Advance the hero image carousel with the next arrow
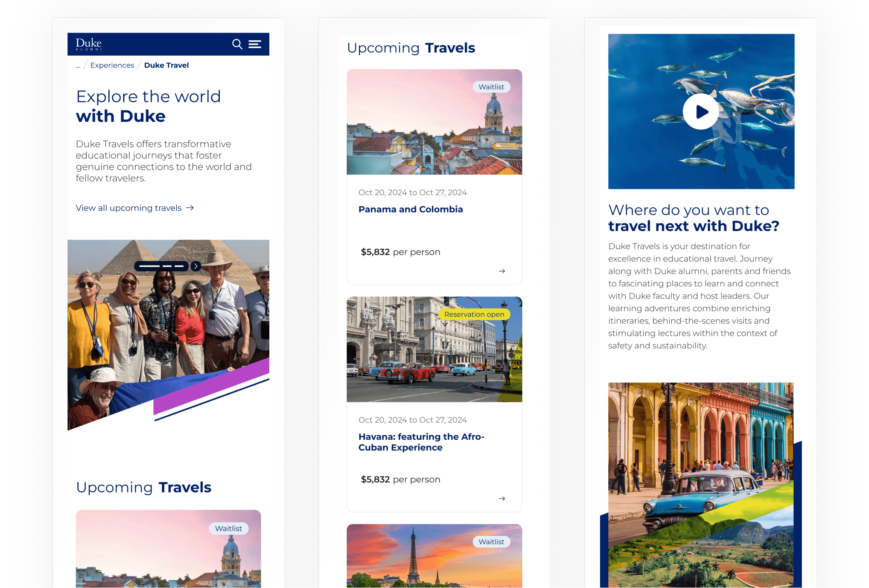 (x=196, y=266)
